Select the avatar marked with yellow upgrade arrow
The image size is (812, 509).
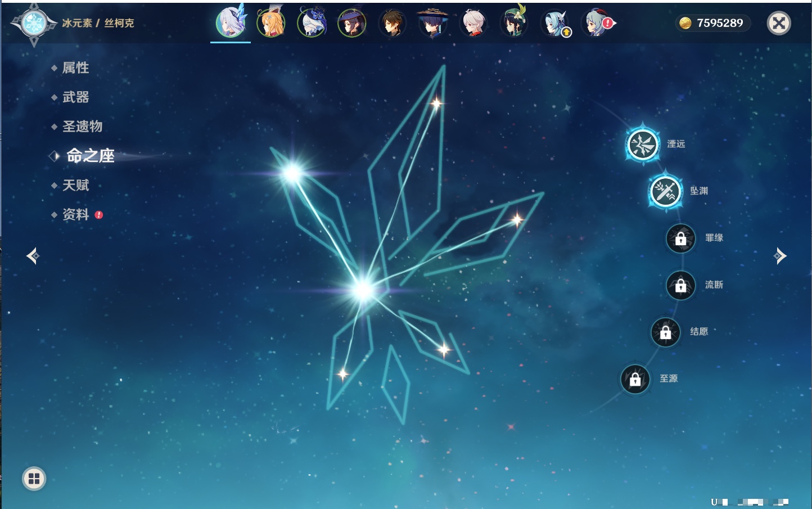tap(556, 24)
